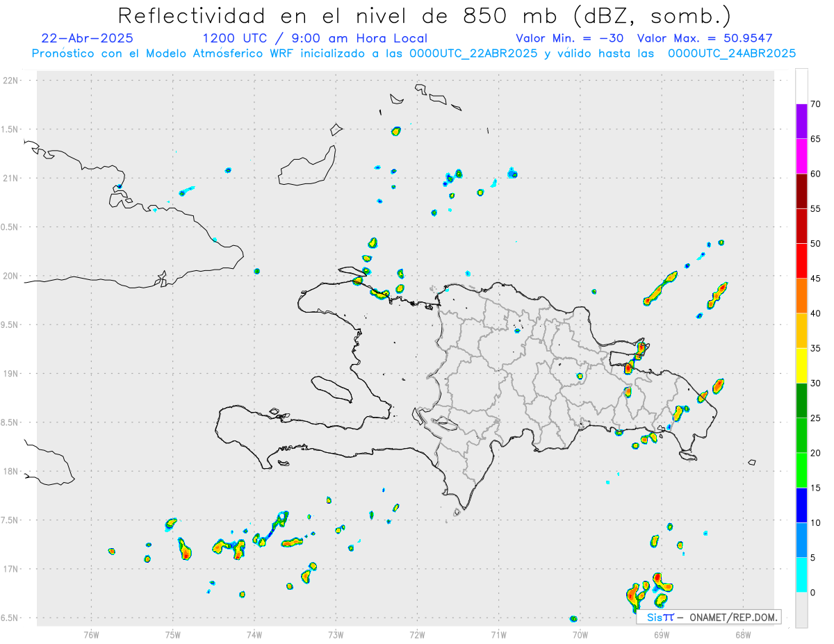Screen dimensions: 834x644
Task: Click the longitude axis label '72W'
Action: coord(417,635)
